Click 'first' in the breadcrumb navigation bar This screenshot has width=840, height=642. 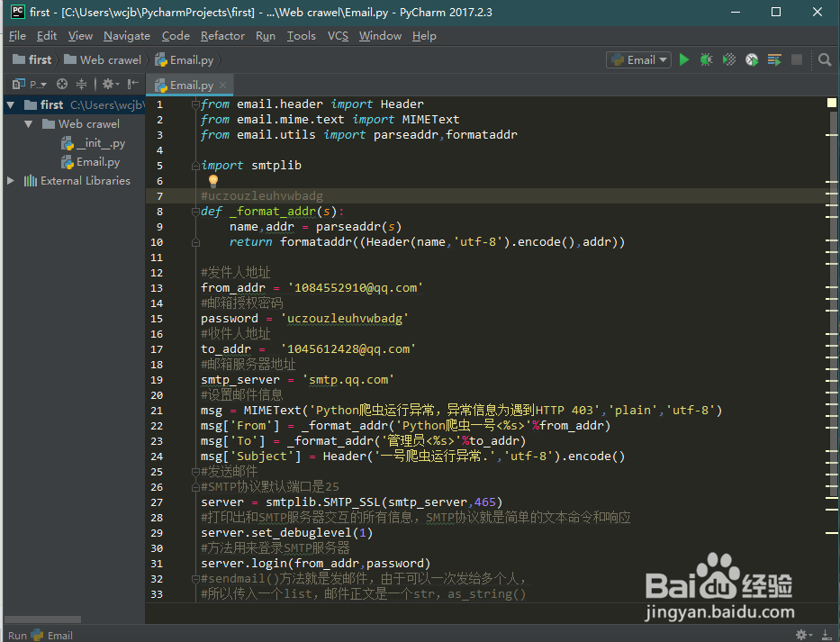(x=32, y=59)
